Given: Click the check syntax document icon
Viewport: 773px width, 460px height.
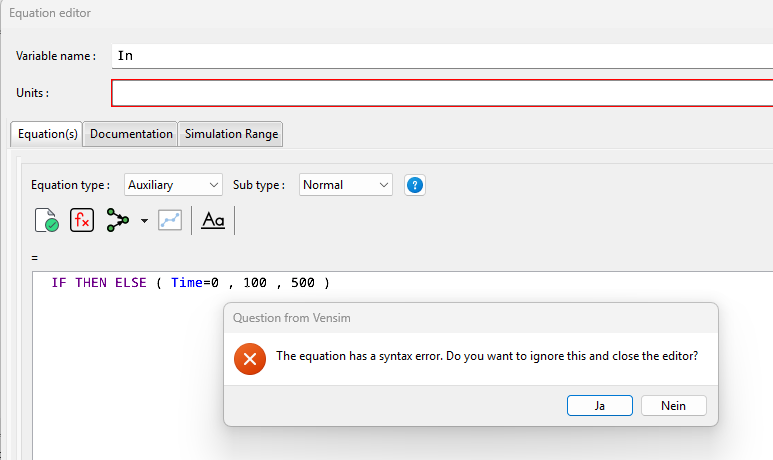Looking at the screenshot, I should pos(47,220).
